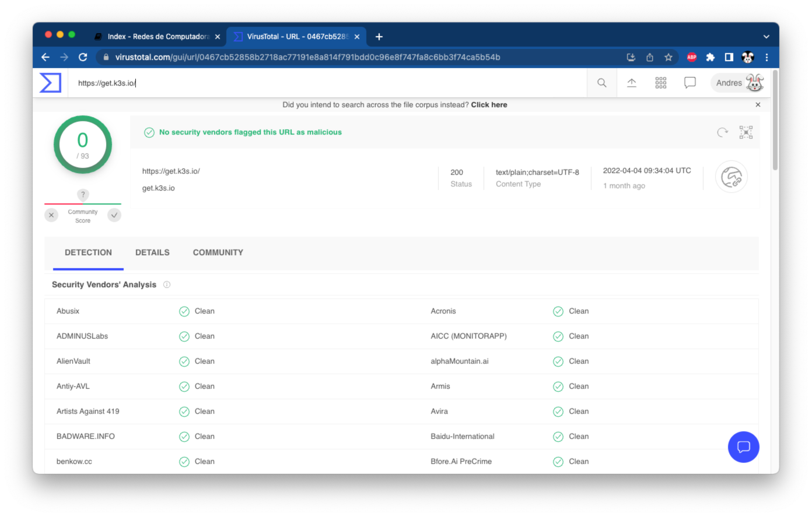Screen dimensions: 812x517
Task: Switch to the COMMUNITY tab
Action: 218,252
